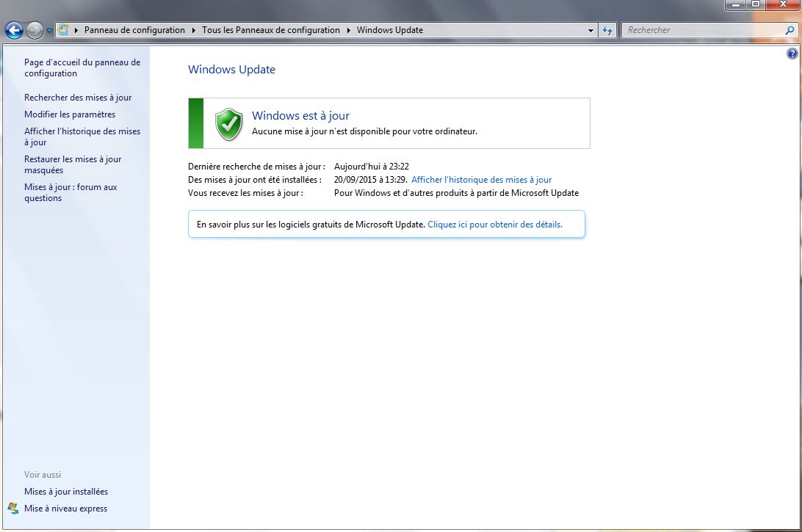Click the Windows Update page title
Screen dimensions: 802x532
click(231, 70)
